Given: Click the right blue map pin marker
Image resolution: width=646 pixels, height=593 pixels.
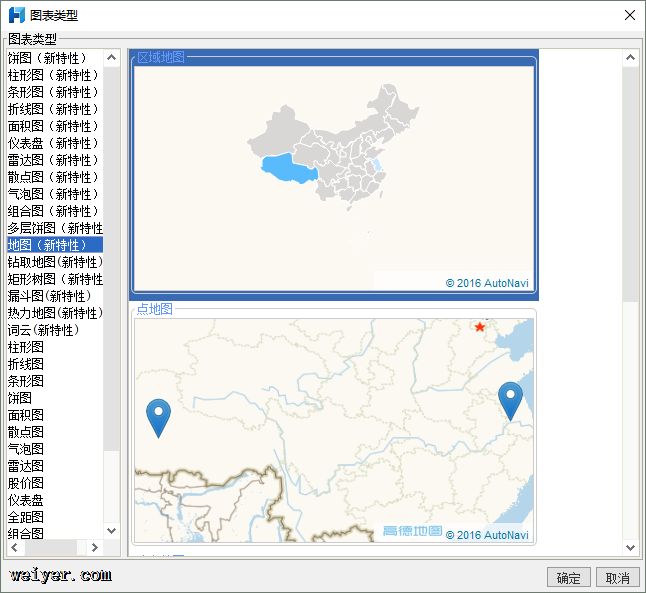Looking at the screenshot, I should coord(510,399).
